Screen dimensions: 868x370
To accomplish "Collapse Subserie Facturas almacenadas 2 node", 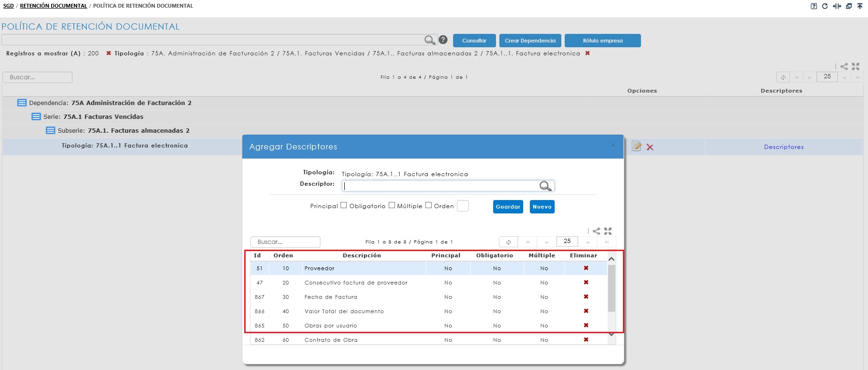I will (50, 130).
